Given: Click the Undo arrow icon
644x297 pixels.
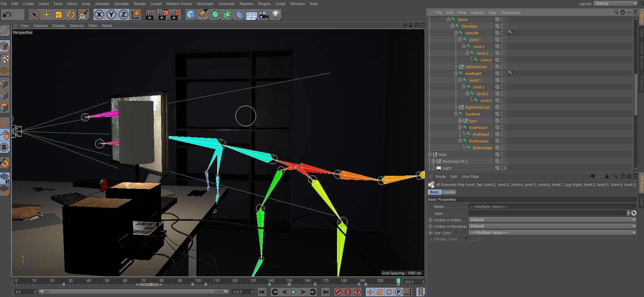Looking at the screenshot, I should click(x=7, y=15).
